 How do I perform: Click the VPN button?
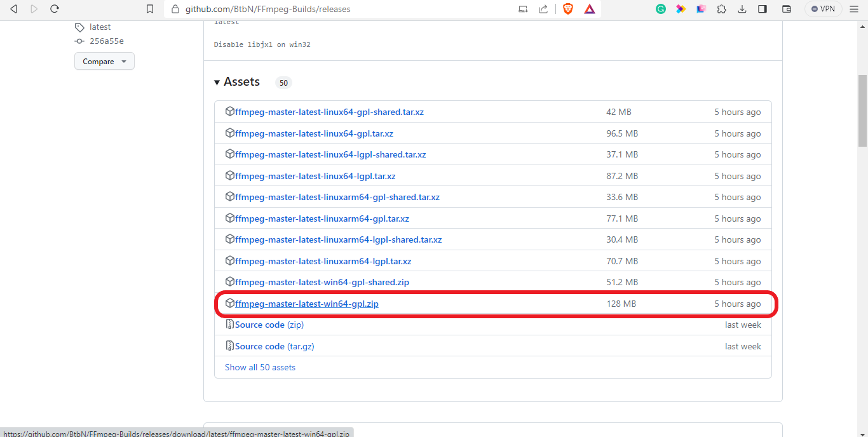(823, 9)
